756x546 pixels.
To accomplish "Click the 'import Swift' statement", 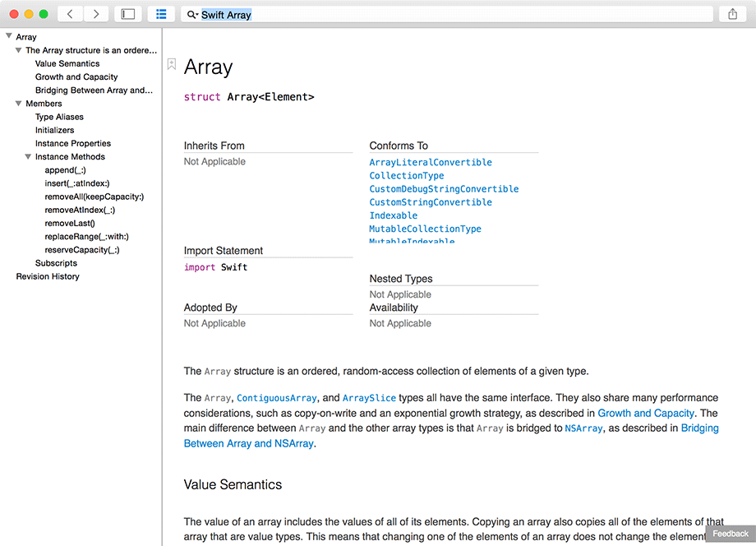I will click(215, 267).
